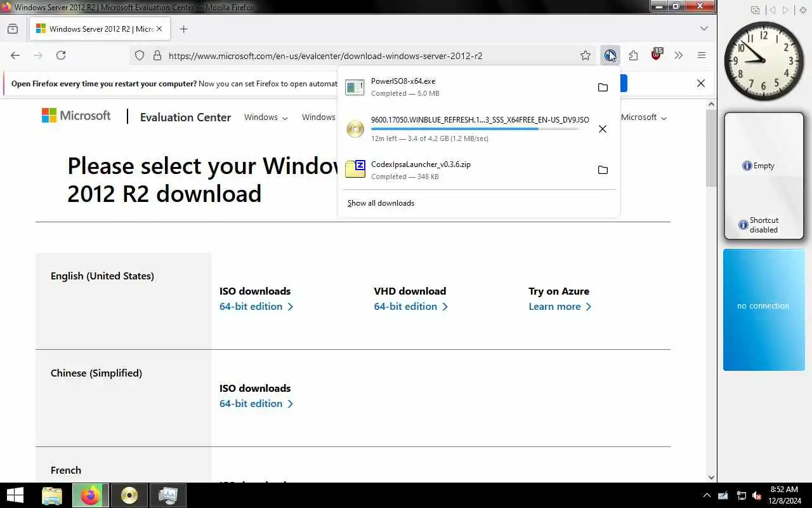
Task: Click the blue no connection gadget
Action: tap(764, 309)
